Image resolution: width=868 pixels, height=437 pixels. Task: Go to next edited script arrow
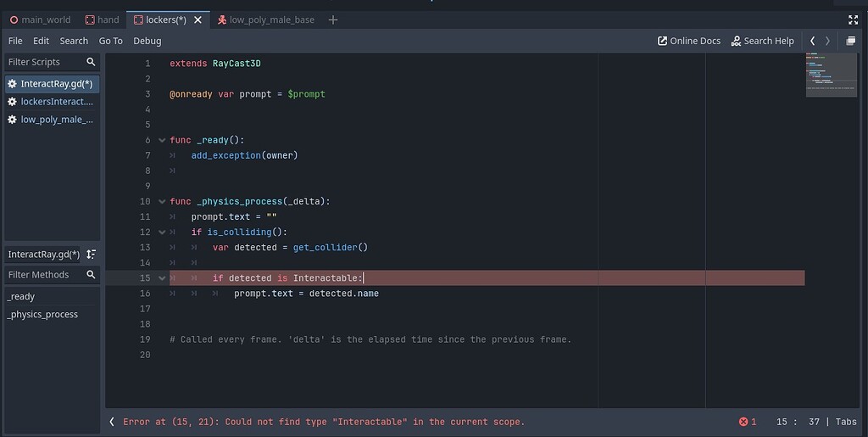pyautogui.click(x=827, y=41)
